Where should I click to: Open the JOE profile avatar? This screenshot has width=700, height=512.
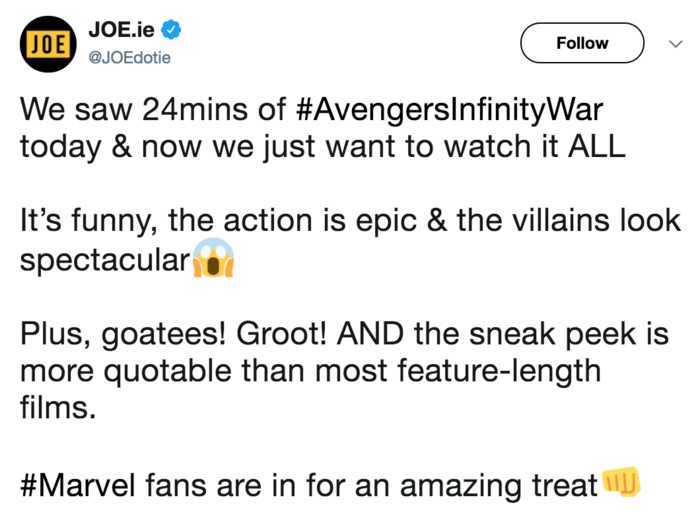pyautogui.click(x=48, y=44)
